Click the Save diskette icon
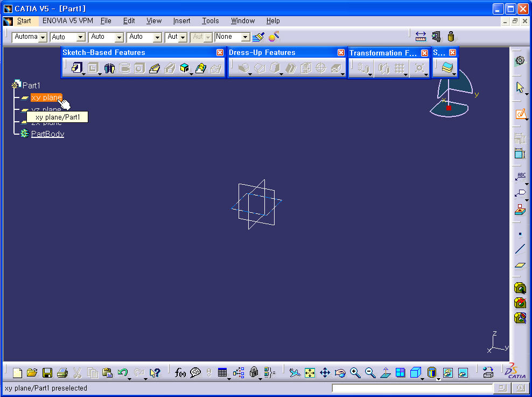Screen dimensions: 532x397 pos(47,373)
